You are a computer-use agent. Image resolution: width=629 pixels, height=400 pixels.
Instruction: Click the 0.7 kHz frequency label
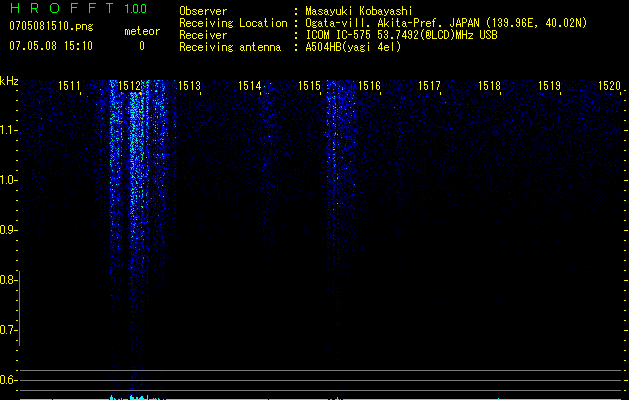point(7,330)
